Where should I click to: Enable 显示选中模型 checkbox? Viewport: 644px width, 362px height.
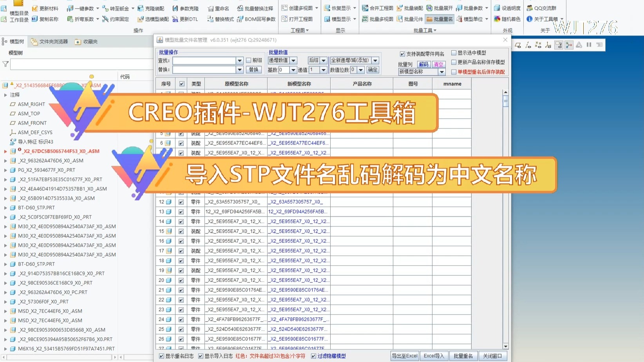coord(454,52)
